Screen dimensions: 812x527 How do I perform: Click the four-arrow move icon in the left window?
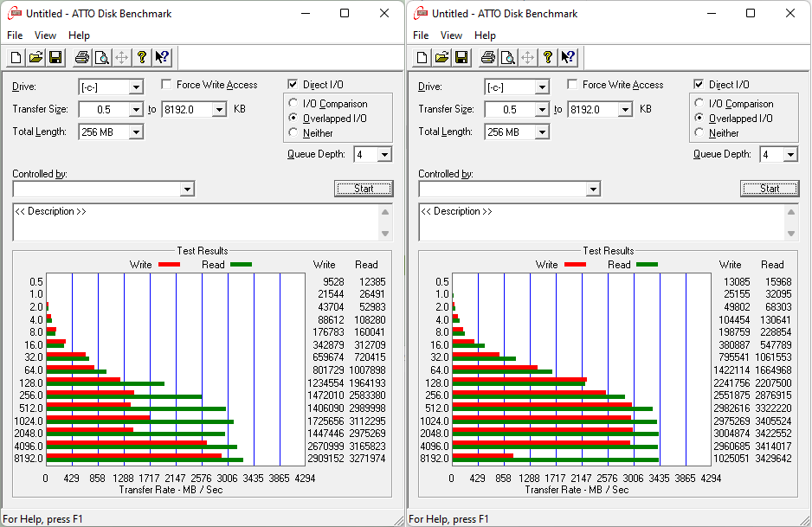[122, 57]
